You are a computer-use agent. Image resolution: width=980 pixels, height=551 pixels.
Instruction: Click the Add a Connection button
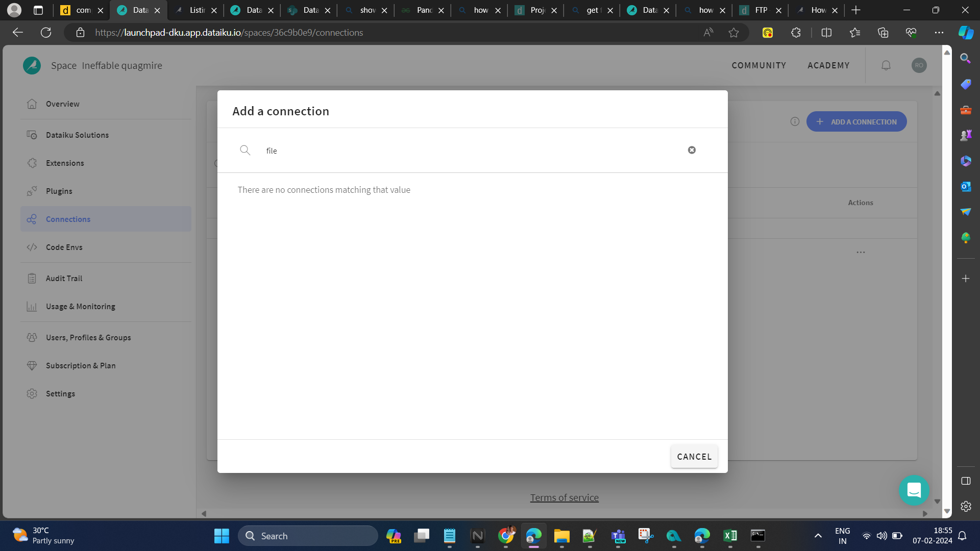click(x=856, y=121)
